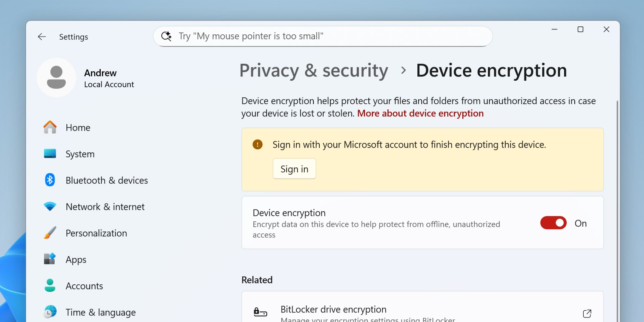Click the Accounts person icon

click(50, 286)
